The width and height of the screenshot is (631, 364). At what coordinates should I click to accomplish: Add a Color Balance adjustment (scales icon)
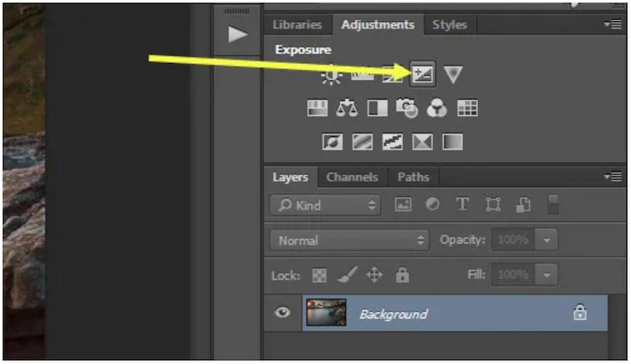click(347, 109)
